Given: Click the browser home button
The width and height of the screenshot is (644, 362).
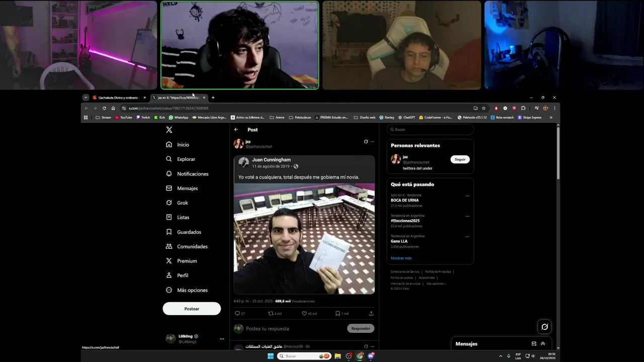Looking at the screenshot, I should pos(113,108).
